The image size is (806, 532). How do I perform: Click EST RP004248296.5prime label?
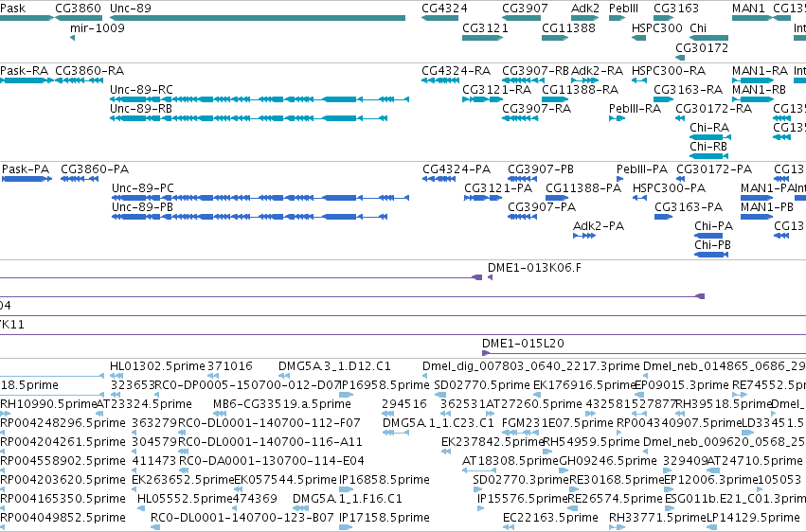point(63,424)
